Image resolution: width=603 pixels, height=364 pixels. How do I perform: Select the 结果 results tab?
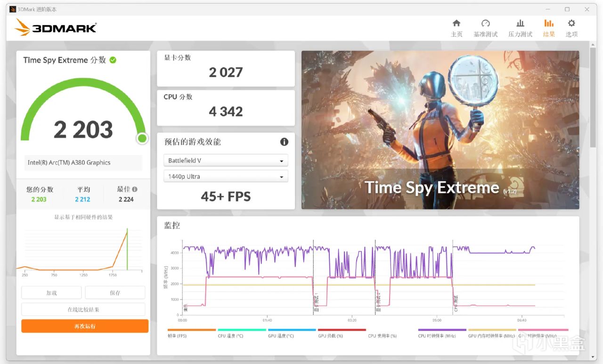[x=549, y=28]
